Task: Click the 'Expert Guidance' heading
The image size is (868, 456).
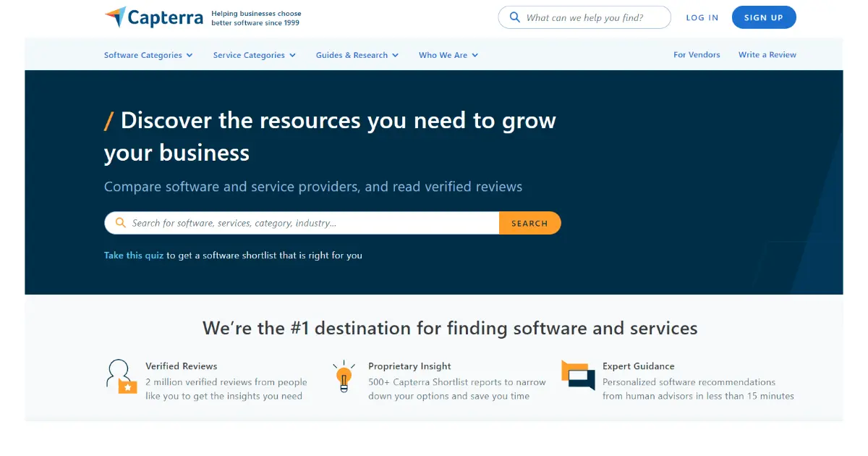Action: tap(639, 366)
